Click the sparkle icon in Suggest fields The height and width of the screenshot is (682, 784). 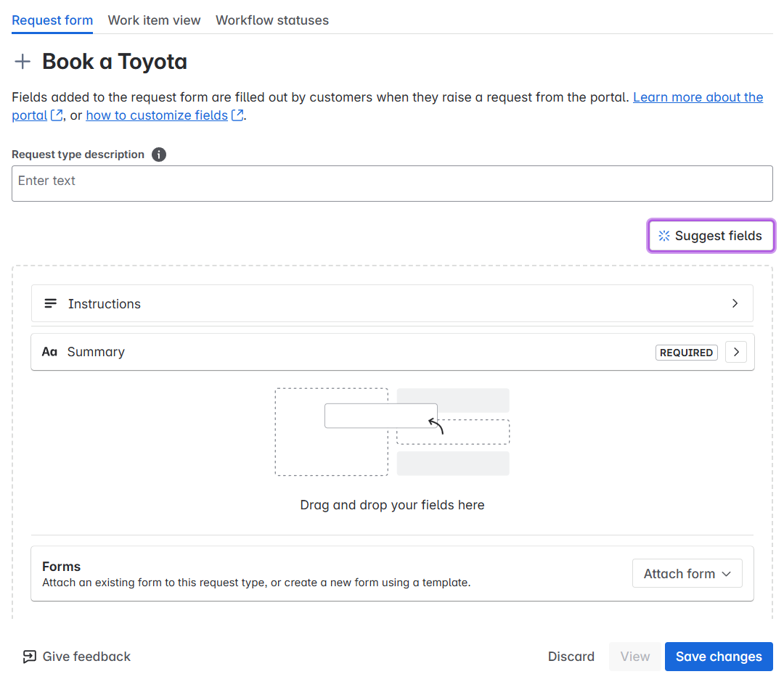click(x=663, y=236)
